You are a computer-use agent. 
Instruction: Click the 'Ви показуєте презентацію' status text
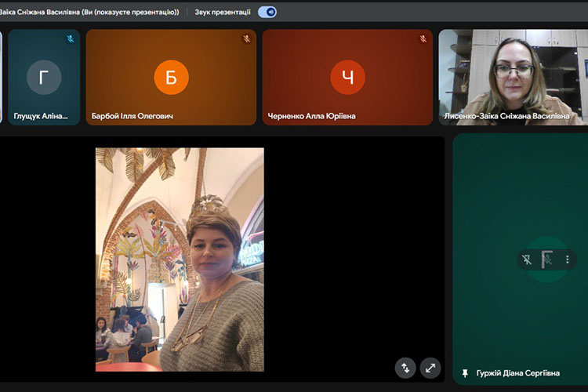pyautogui.click(x=132, y=12)
